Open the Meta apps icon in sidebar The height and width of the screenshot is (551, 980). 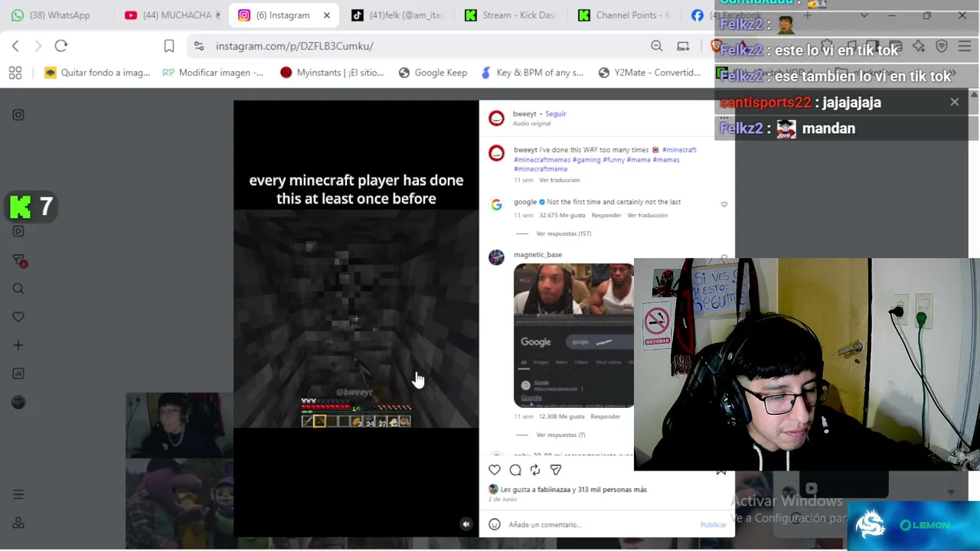pos(18,523)
